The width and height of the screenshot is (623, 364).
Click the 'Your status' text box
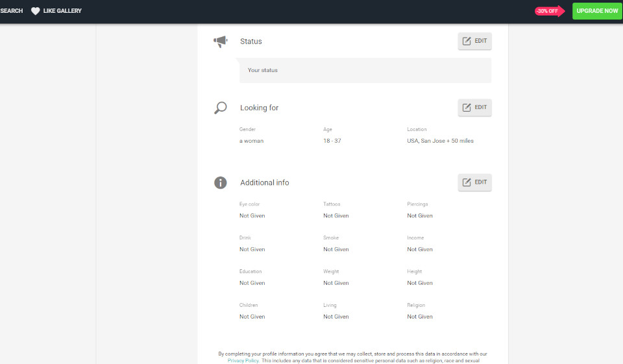coord(365,70)
